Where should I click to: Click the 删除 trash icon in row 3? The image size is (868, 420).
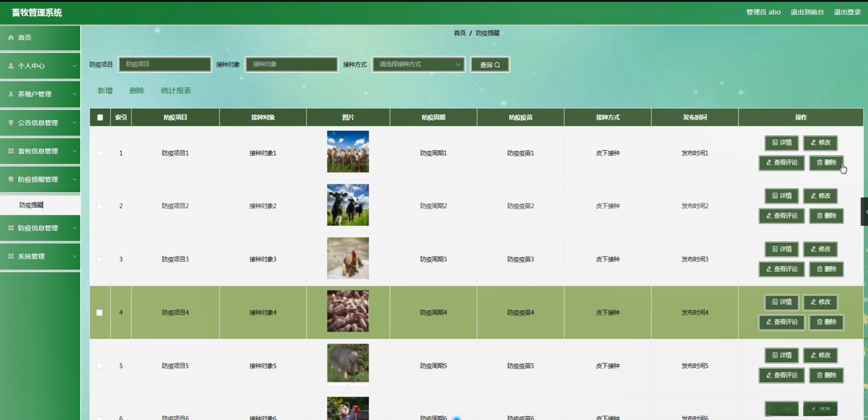pyautogui.click(x=819, y=269)
